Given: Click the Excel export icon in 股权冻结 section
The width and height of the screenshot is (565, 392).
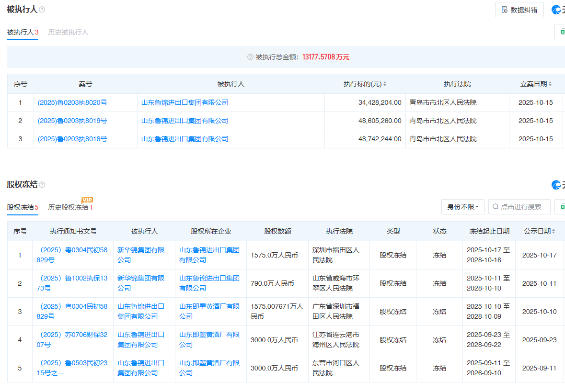Looking at the screenshot, I should pyautogui.click(x=562, y=207).
